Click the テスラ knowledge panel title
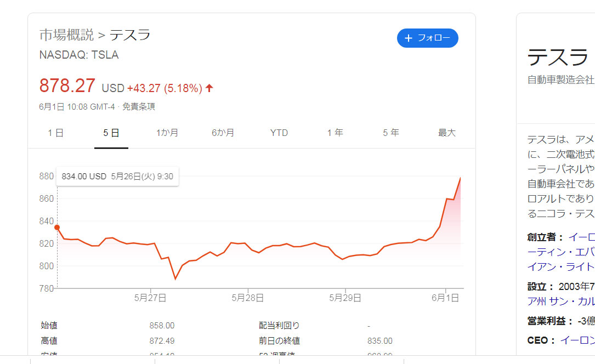Screen dimensions: 595x364 [x=558, y=57]
